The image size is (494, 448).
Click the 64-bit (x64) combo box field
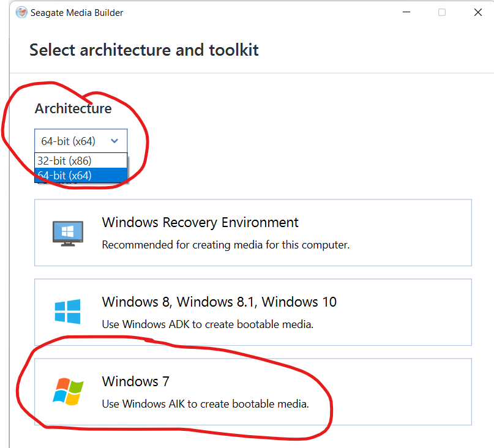(x=81, y=141)
